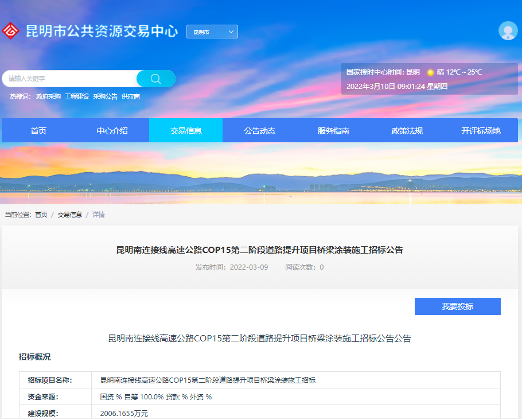The height and width of the screenshot is (420, 522).
Task: Click the magnifier search button
Action: [156, 79]
